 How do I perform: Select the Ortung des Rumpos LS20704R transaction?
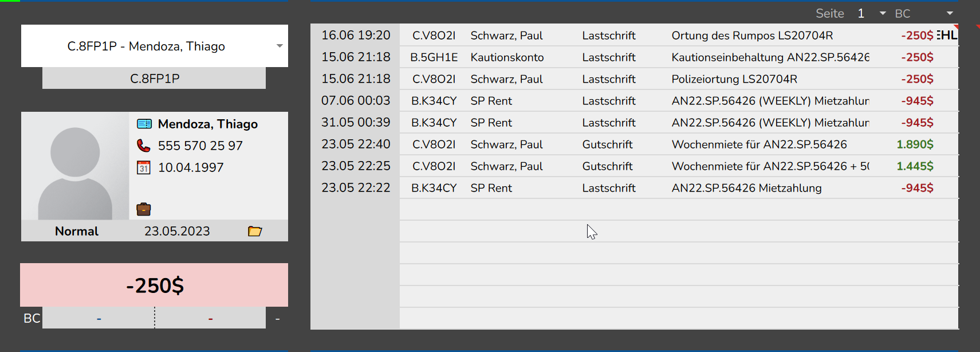click(635, 36)
